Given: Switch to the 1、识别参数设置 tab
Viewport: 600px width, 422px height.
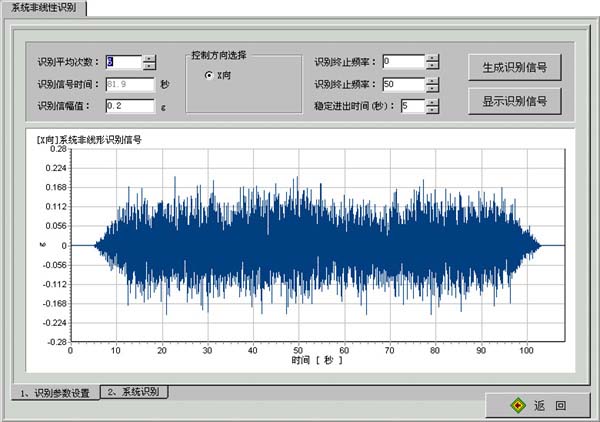Looking at the screenshot, I should coord(55,393).
